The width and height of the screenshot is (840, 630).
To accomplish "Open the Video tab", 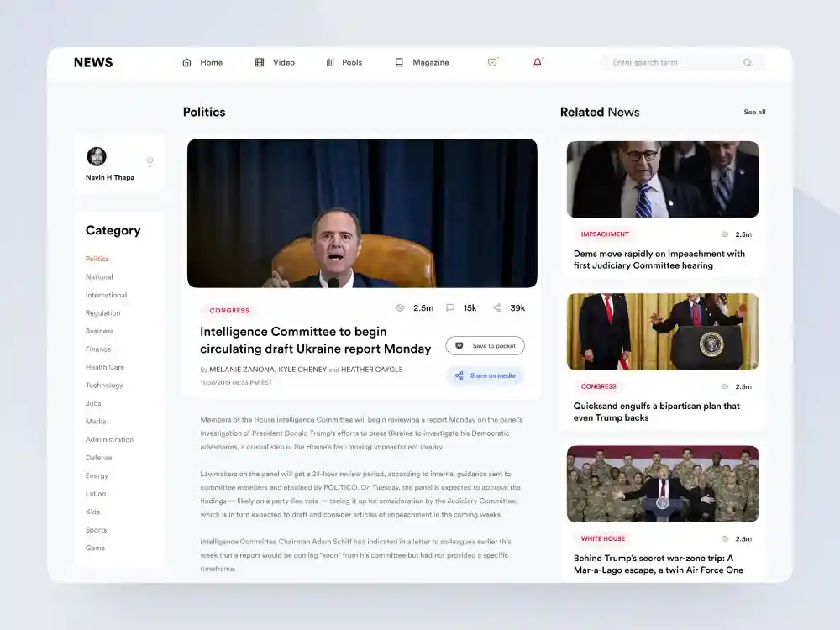I will pyautogui.click(x=276, y=62).
